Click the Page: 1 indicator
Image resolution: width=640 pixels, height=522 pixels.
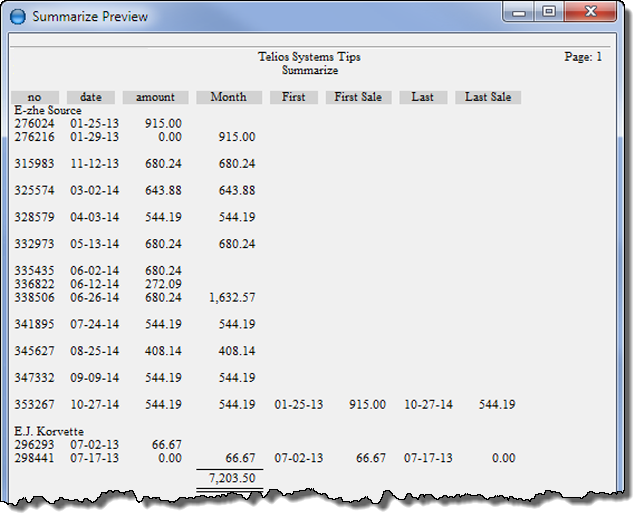(583, 57)
